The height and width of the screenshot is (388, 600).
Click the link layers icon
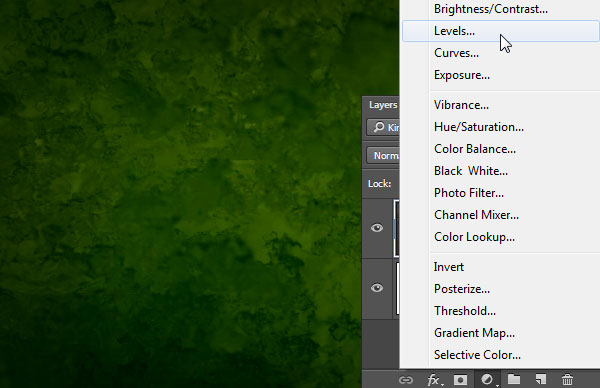(406, 380)
